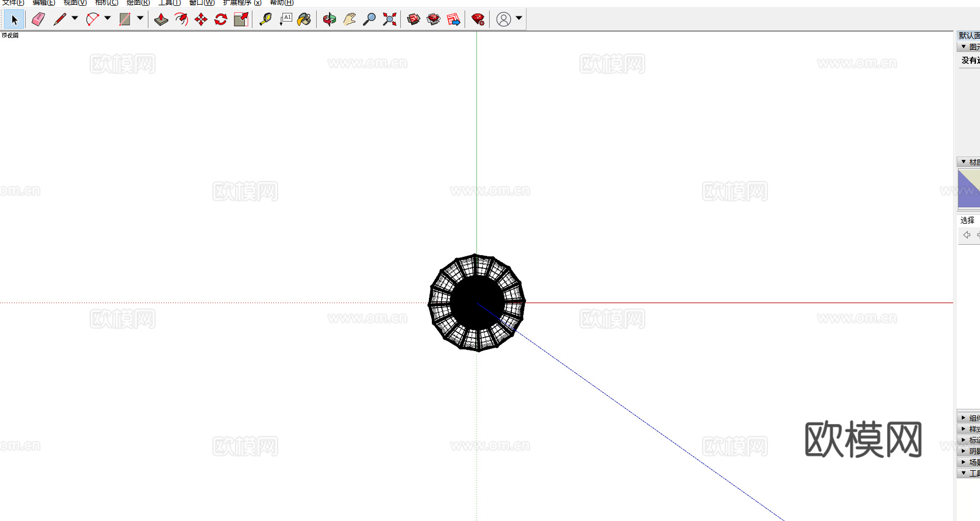Open the 3D Warehouse toolbar icon
Viewport: 980px width, 521px height.
(414, 19)
